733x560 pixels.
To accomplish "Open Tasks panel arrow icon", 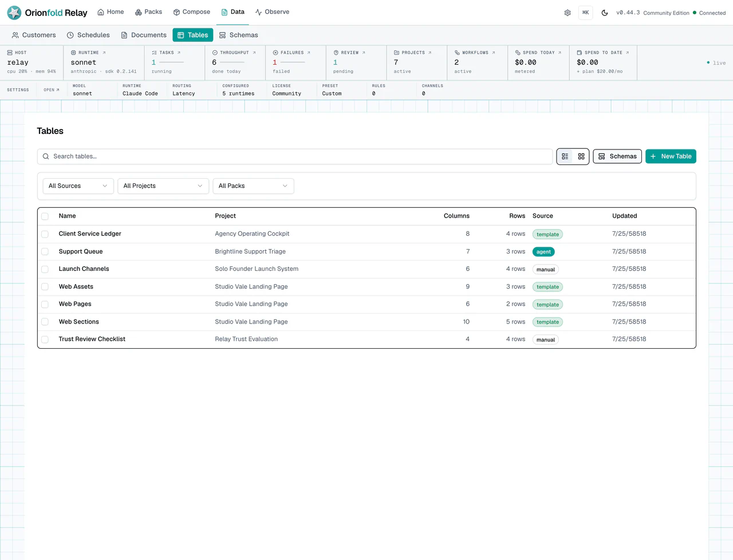I will (x=179, y=53).
